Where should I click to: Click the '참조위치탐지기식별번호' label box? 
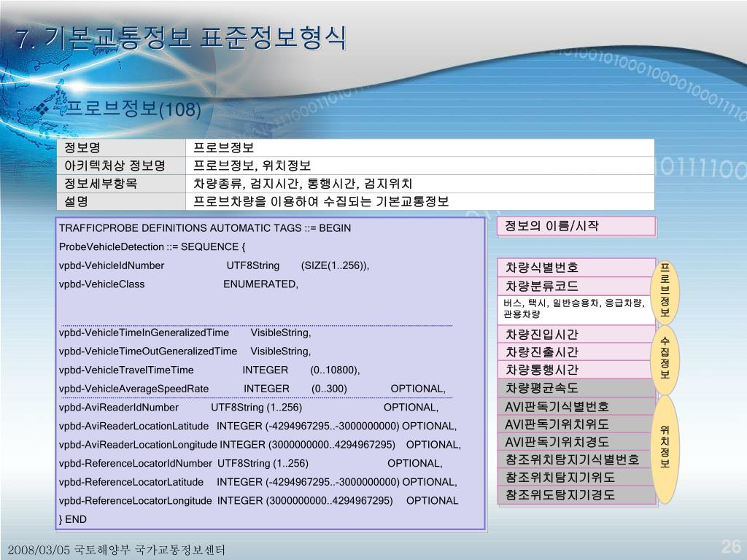click(x=576, y=459)
